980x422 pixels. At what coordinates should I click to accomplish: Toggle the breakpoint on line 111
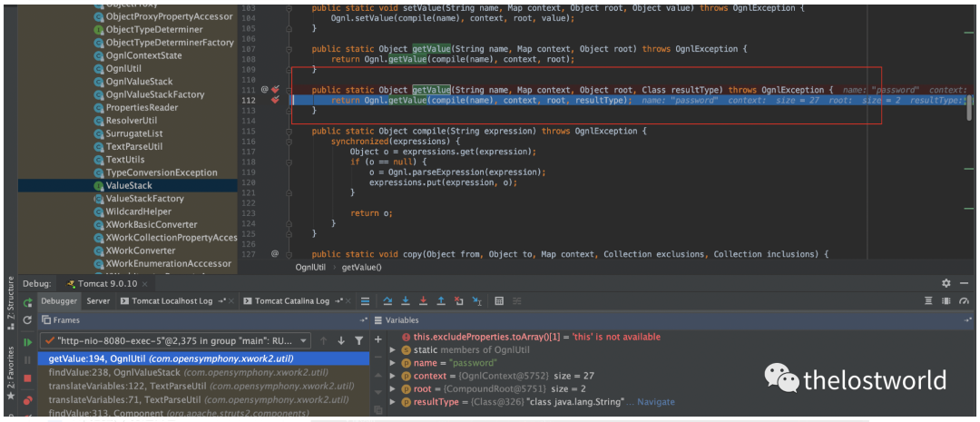click(x=276, y=90)
